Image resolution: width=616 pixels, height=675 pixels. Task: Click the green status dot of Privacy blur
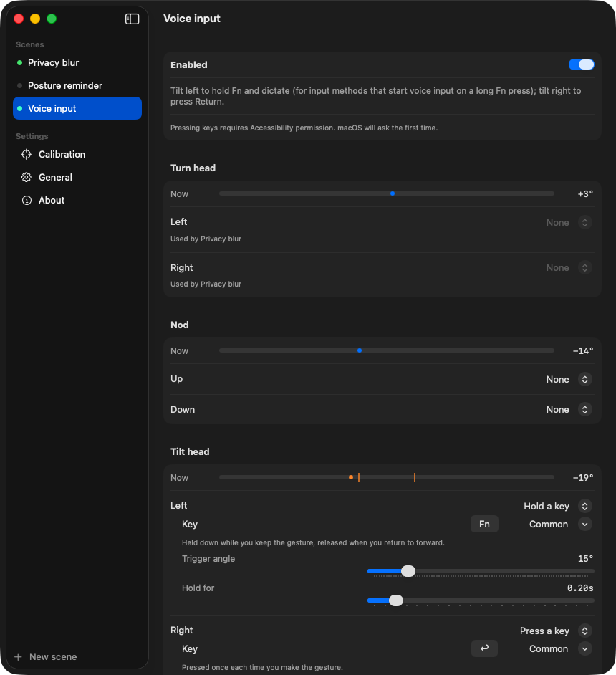click(19, 63)
